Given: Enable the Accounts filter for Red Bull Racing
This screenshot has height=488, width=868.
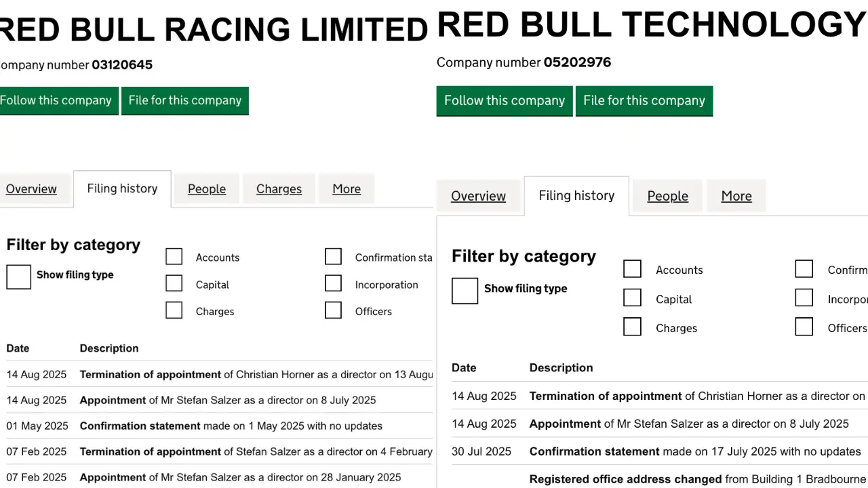Looking at the screenshot, I should tap(174, 256).
